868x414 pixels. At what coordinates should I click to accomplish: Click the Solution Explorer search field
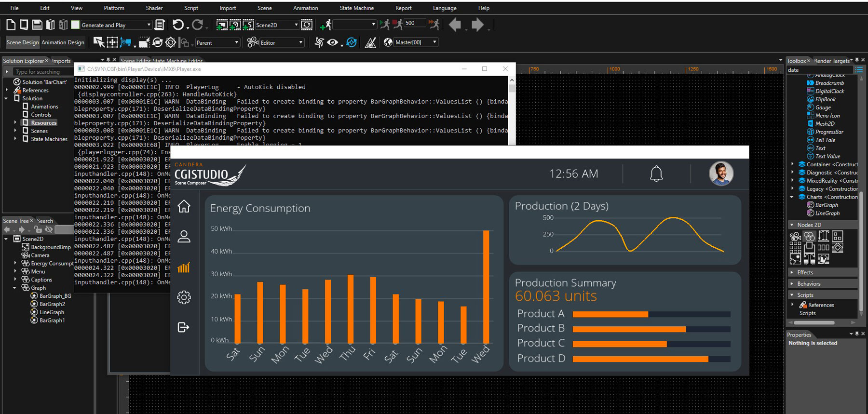(x=41, y=72)
